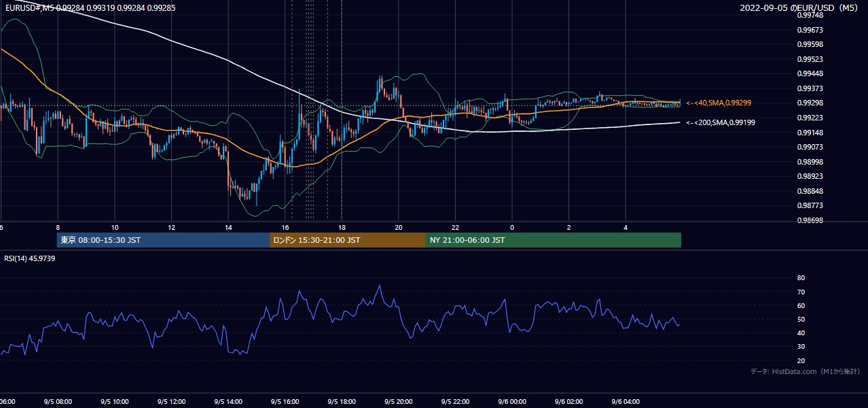Click price axis value 0.99298
Image resolution: width=868 pixels, height=408 pixels.
(x=810, y=103)
